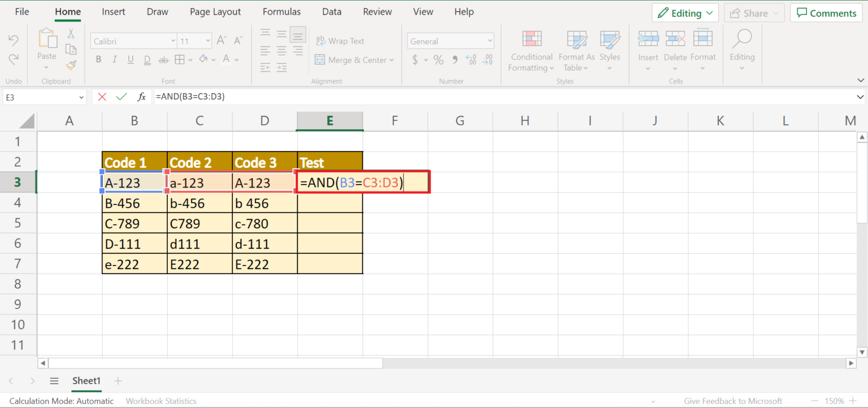Click the Comments button

[x=826, y=13]
